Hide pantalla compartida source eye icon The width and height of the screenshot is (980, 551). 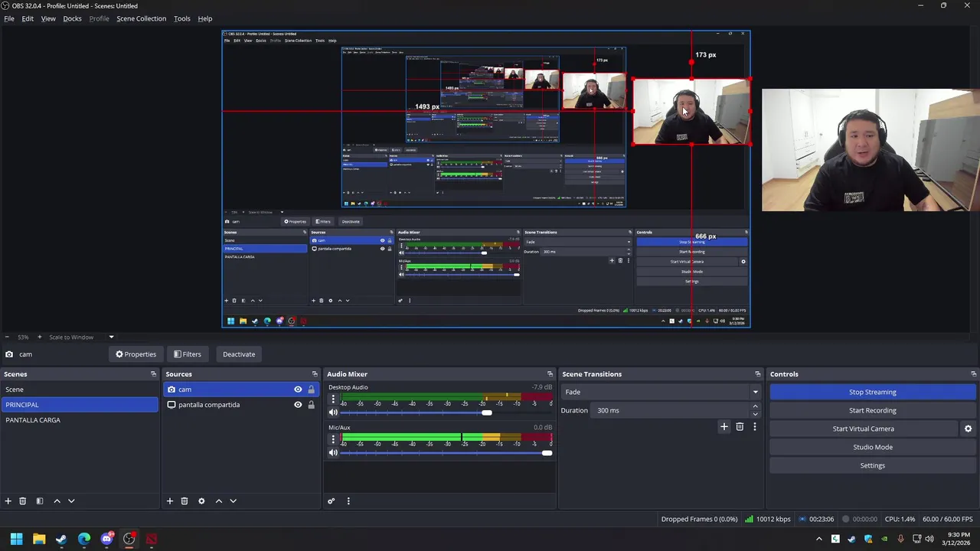click(298, 405)
